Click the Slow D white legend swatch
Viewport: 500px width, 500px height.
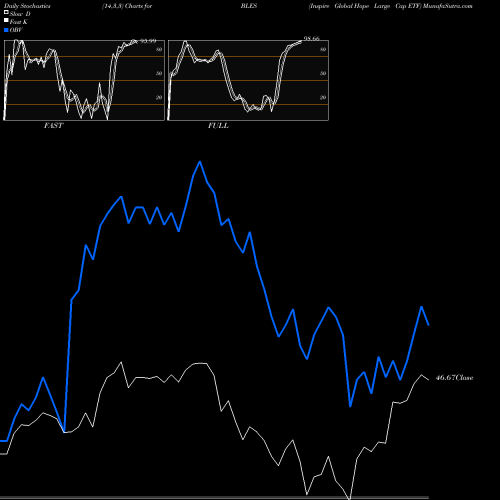(x=6, y=12)
